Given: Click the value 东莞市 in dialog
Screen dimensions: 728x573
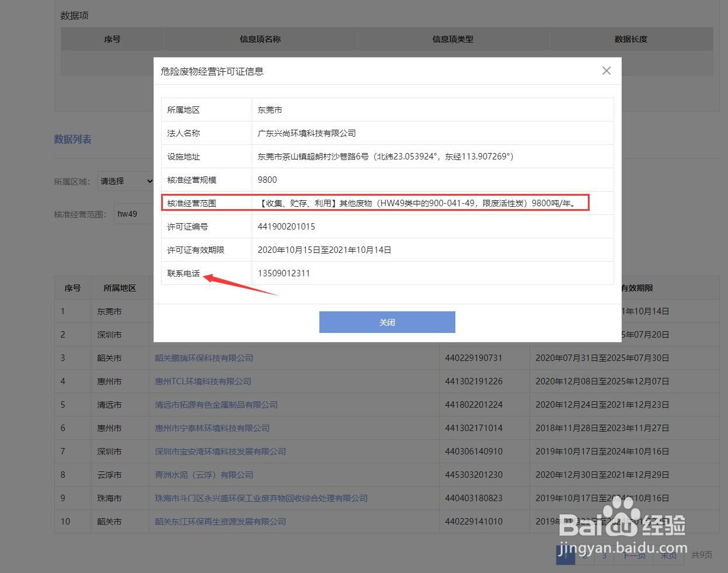Looking at the screenshot, I should pyautogui.click(x=270, y=110).
